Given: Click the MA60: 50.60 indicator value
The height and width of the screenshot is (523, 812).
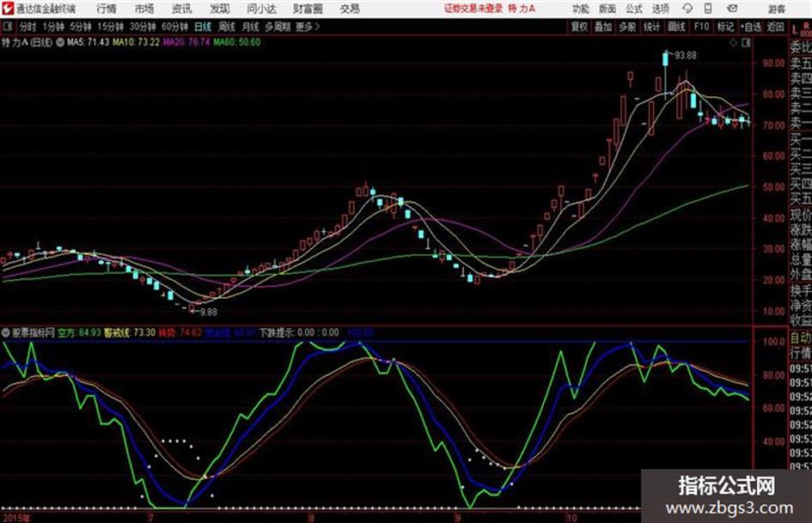Looking at the screenshot, I should point(236,42).
